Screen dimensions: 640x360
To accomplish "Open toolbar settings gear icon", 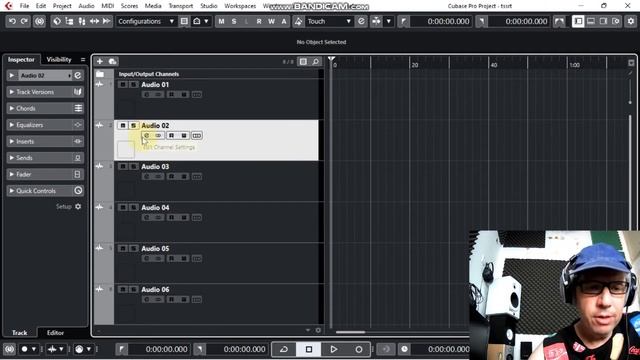I will click(631, 21).
